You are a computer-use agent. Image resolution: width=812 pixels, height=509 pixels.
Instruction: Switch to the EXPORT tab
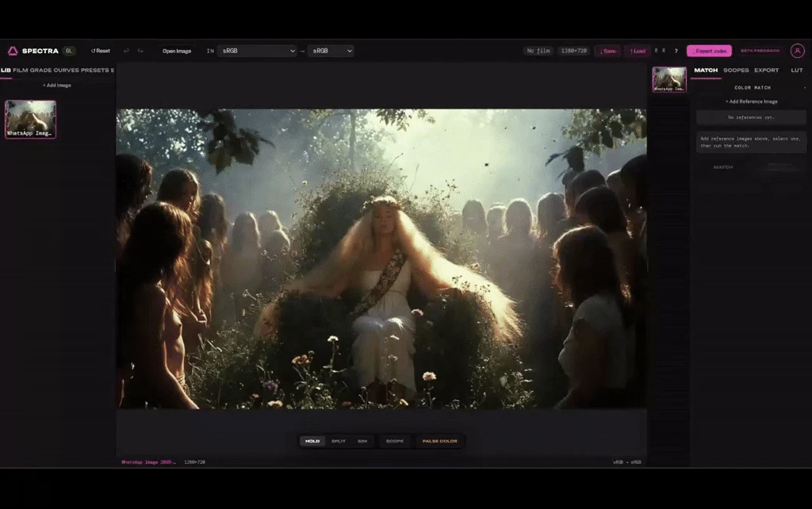[x=767, y=70]
